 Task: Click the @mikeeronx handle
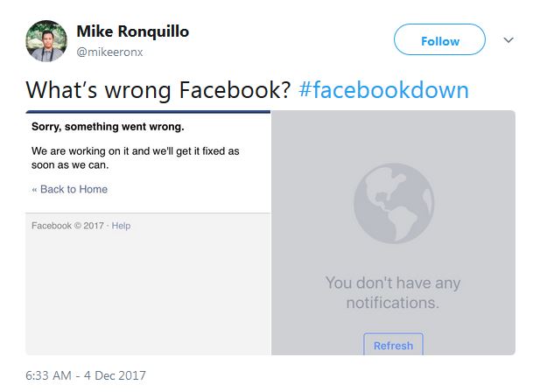(x=109, y=52)
